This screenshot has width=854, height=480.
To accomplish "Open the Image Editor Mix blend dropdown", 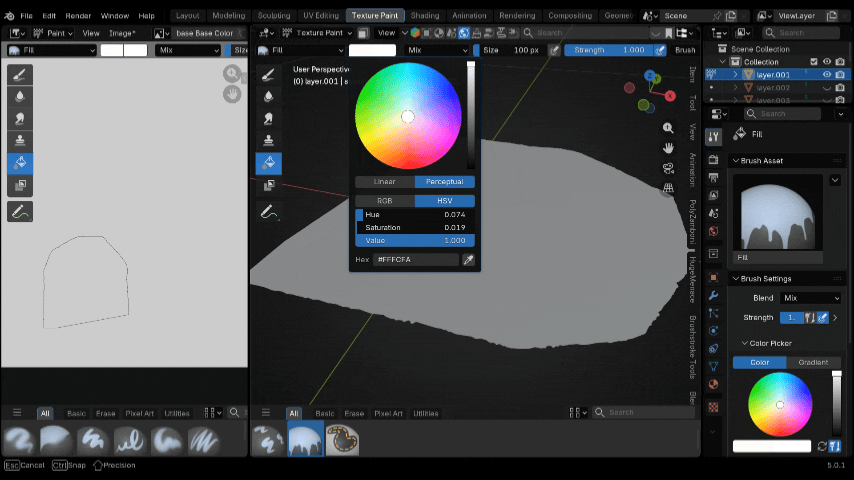I will click(188, 50).
